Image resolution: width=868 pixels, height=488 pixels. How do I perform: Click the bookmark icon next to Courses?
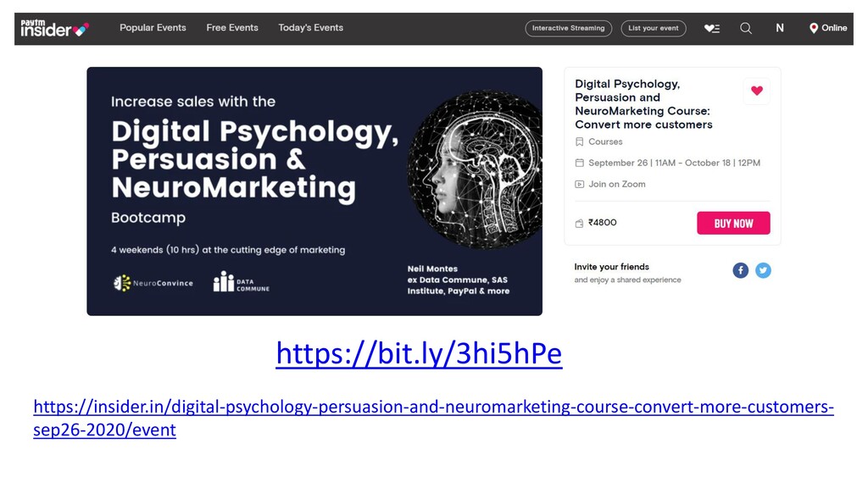[579, 141]
